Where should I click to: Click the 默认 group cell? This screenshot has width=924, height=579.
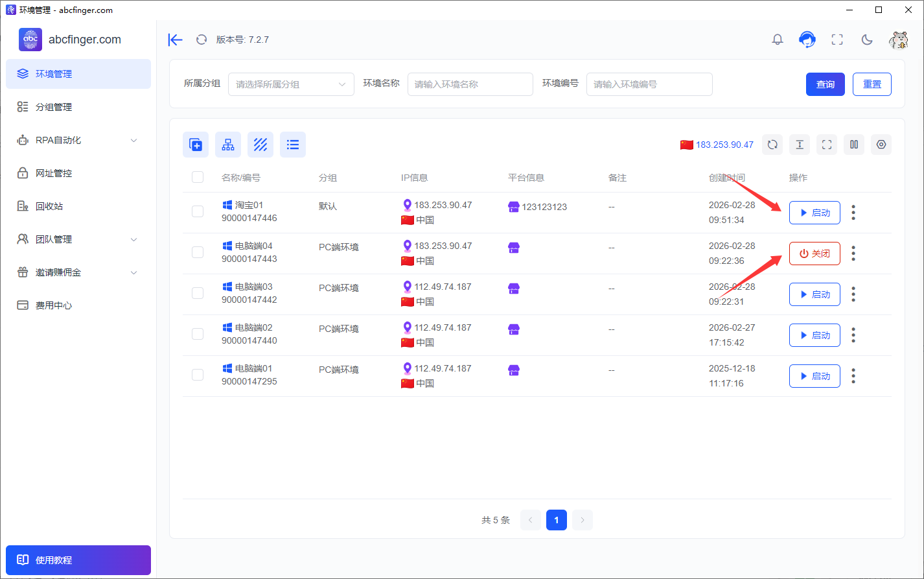[x=328, y=206]
